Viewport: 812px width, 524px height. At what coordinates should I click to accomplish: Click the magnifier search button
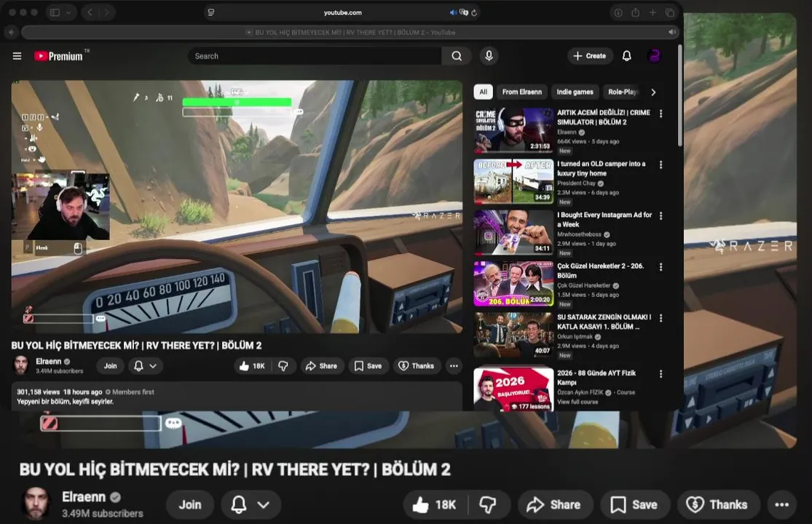(456, 56)
